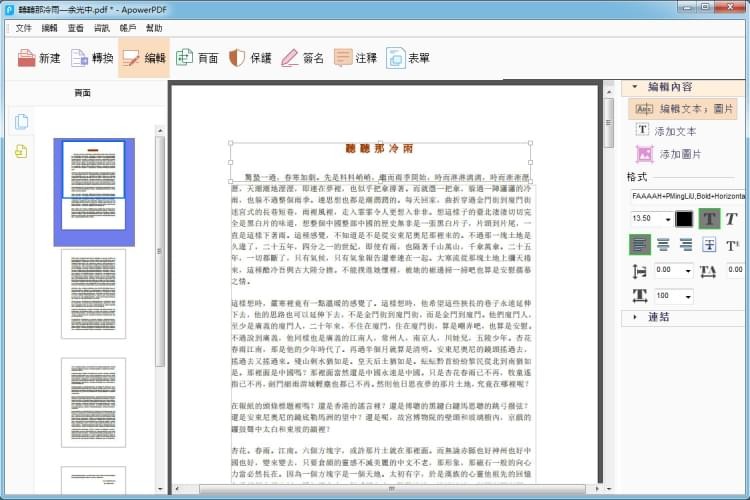Pick the black text color swatch
This screenshot has width=750, height=500.
684,219
